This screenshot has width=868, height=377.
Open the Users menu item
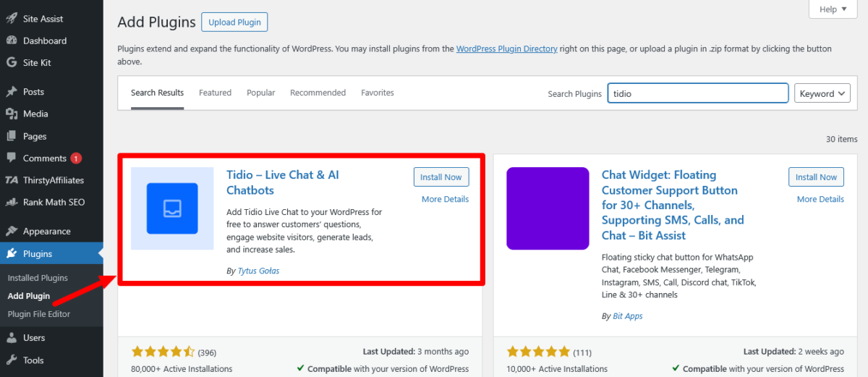click(34, 338)
